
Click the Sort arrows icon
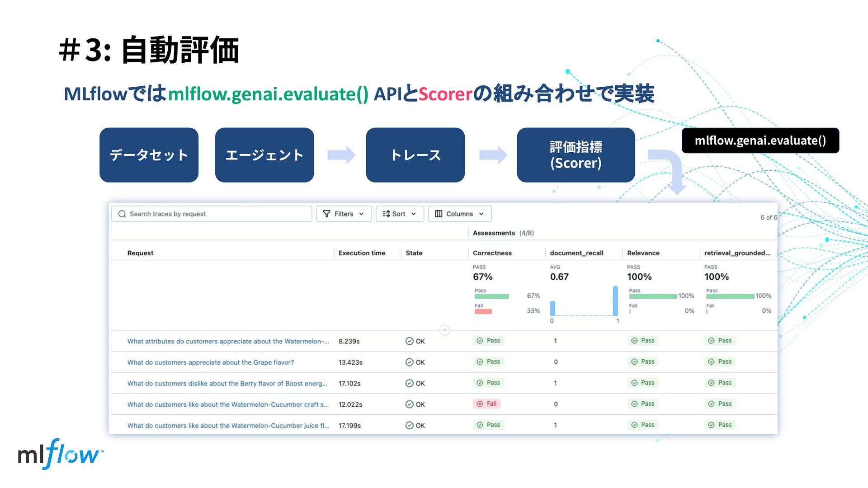[x=386, y=214]
